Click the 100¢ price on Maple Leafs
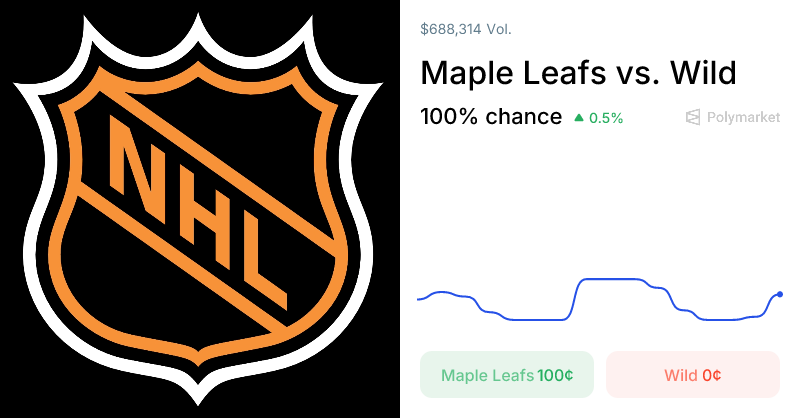The image size is (800, 418). (555, 375)
